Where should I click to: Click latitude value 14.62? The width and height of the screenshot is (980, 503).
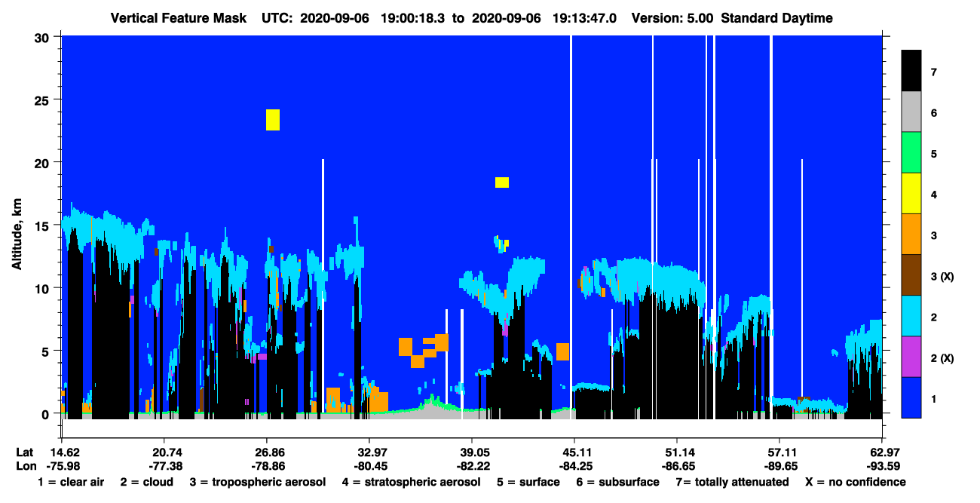(x=63, y=452)
